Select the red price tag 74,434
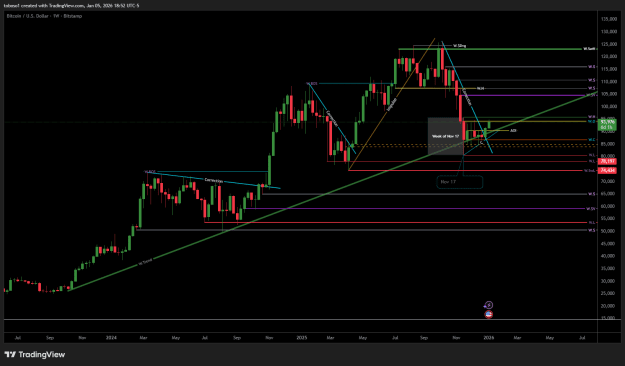 tap(607, 171)
